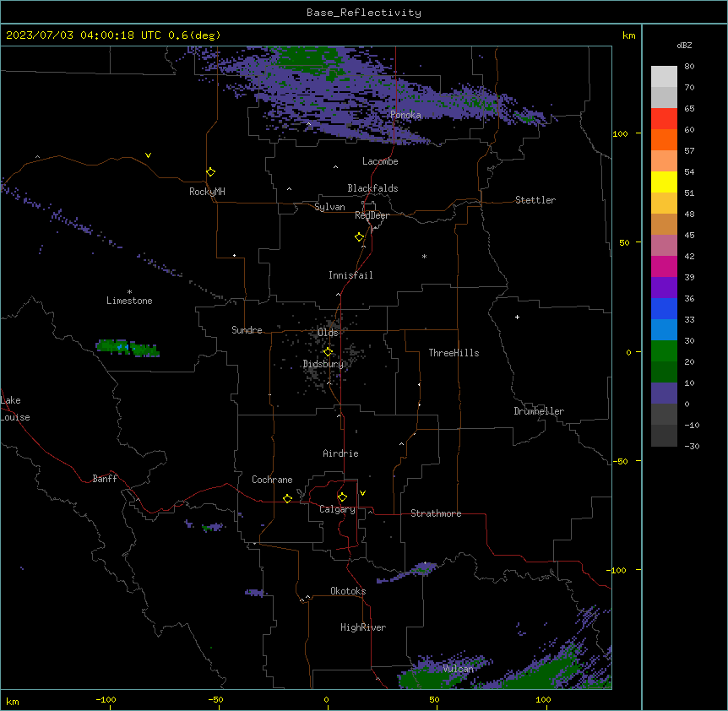Pick the slate purple 10-0 dBZ legend swatch
728x711 pixels.
tap(664, 393)
